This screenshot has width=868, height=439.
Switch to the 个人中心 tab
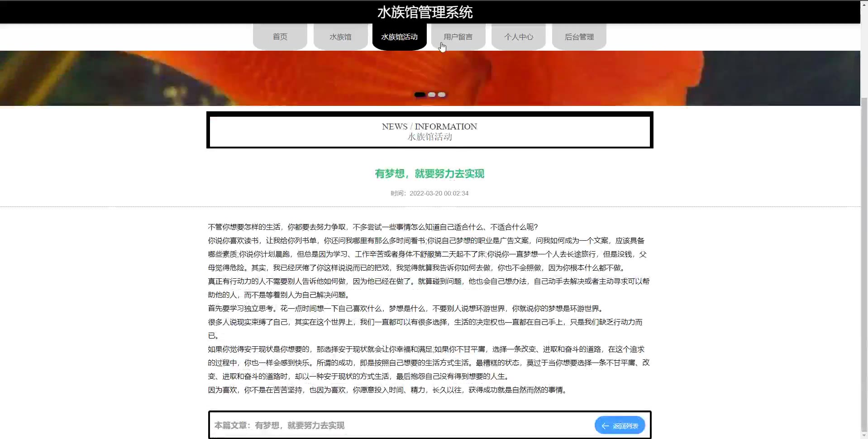(x=519, y=37)
